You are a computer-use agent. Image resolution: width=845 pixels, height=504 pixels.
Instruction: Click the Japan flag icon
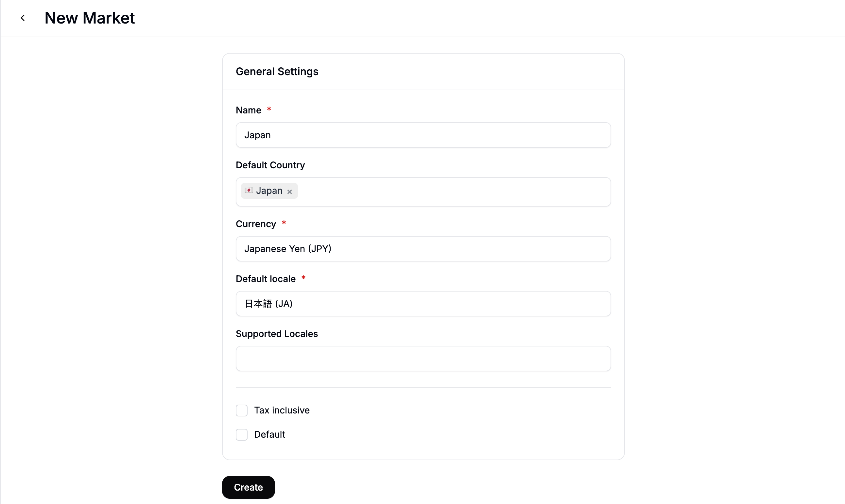click(x=249, y=191)
